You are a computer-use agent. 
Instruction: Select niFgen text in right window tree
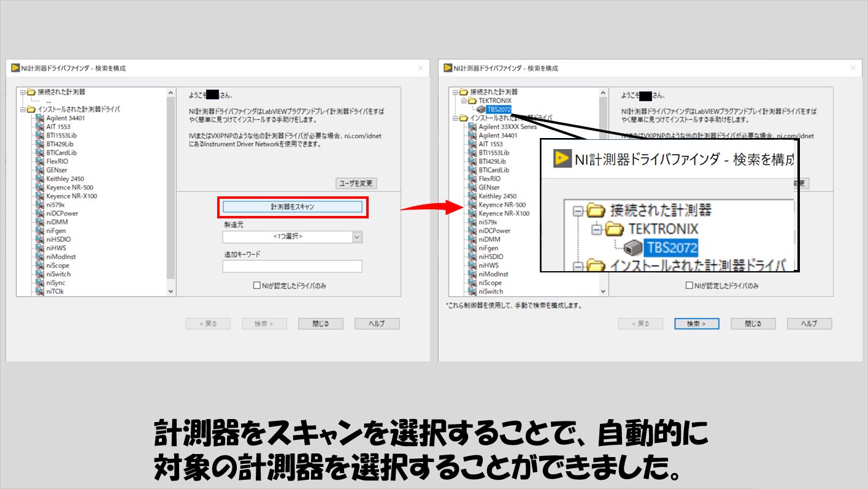pos(489,248)
